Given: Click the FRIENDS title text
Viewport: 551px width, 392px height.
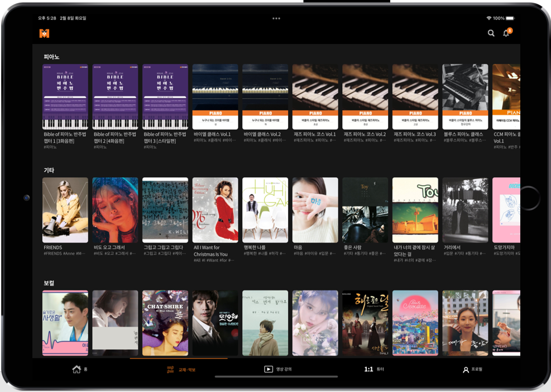Looking at the screenshot, I should 52,247.
